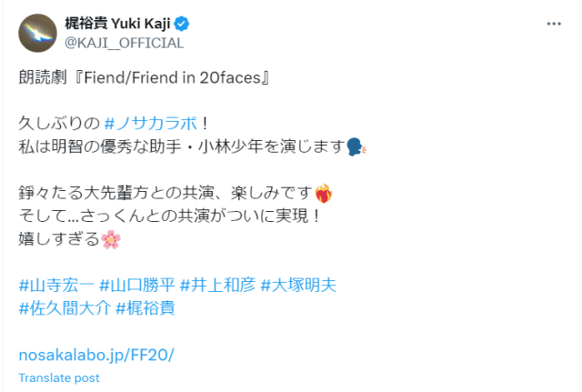Click the line mentioning 小林少年
582x392 pixels.
(182, 146)
